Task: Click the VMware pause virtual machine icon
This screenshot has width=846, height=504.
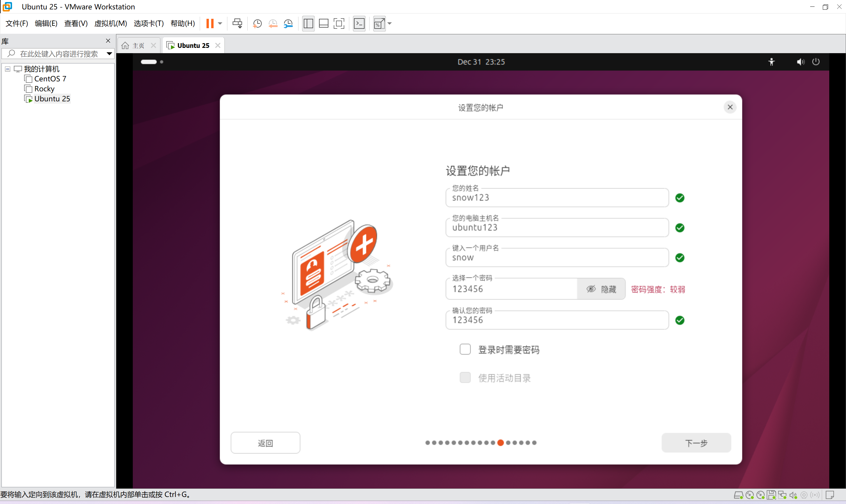Action: tap(210, 23)
